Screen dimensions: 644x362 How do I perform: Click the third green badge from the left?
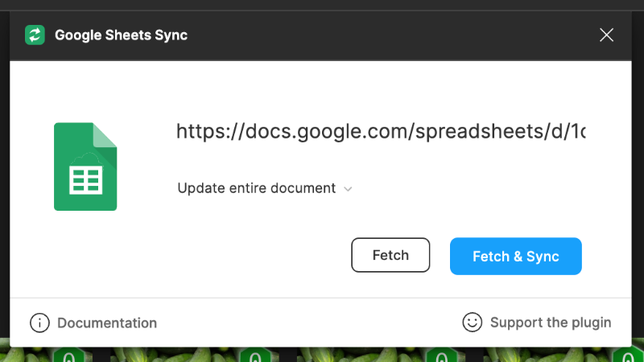(x=440, y=356)
